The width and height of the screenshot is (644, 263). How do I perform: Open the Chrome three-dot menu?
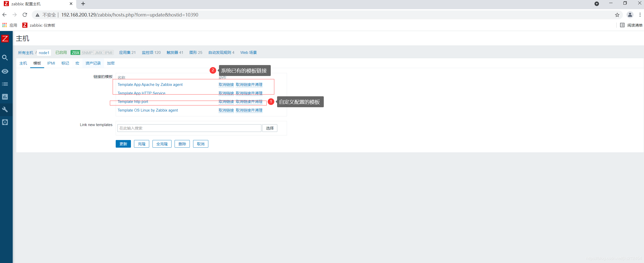[640, 15]
